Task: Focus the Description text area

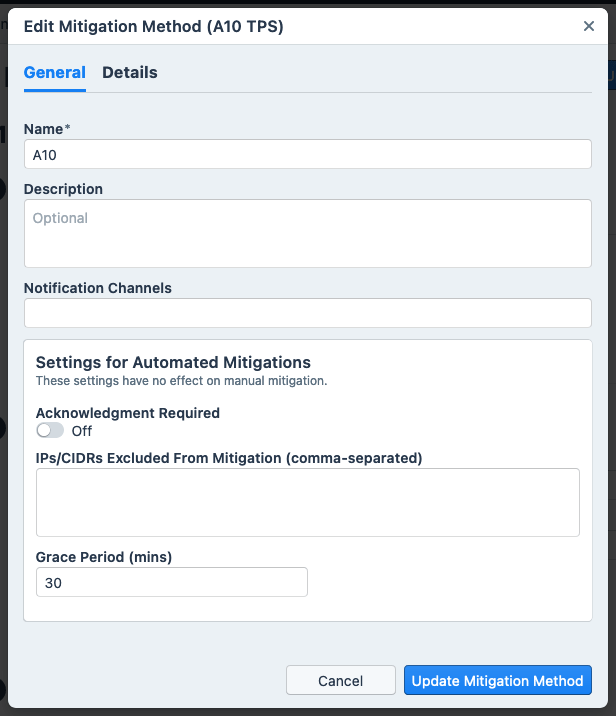Action: pyautogui.click(x=307, y=233)
